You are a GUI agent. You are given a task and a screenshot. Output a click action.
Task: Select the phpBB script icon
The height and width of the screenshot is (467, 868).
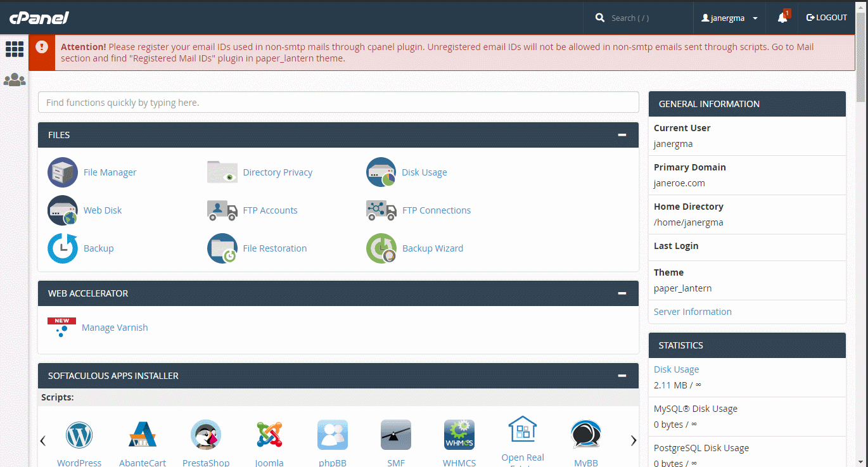[x=333, y=435]
